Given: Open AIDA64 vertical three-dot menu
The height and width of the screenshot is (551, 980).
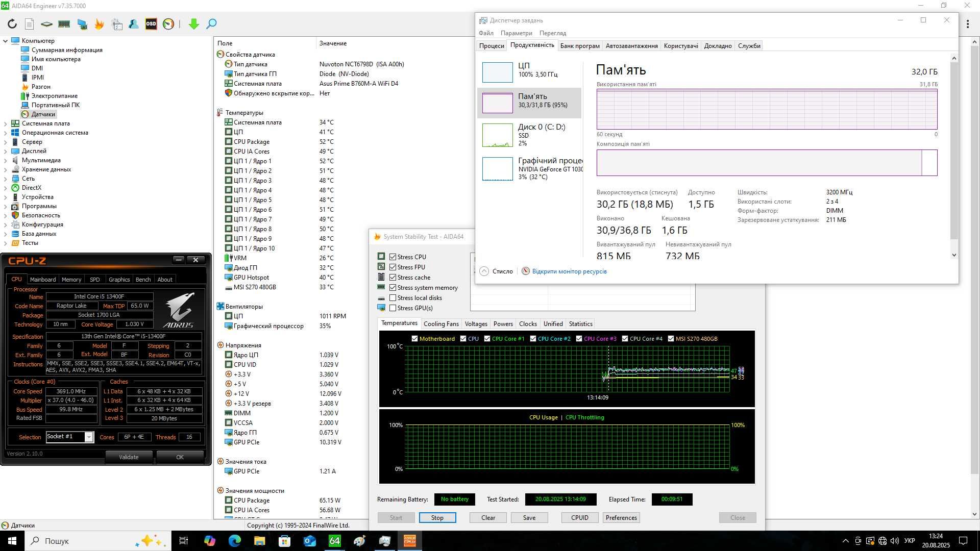Looking at the screenshot, I should pos(968,24).
